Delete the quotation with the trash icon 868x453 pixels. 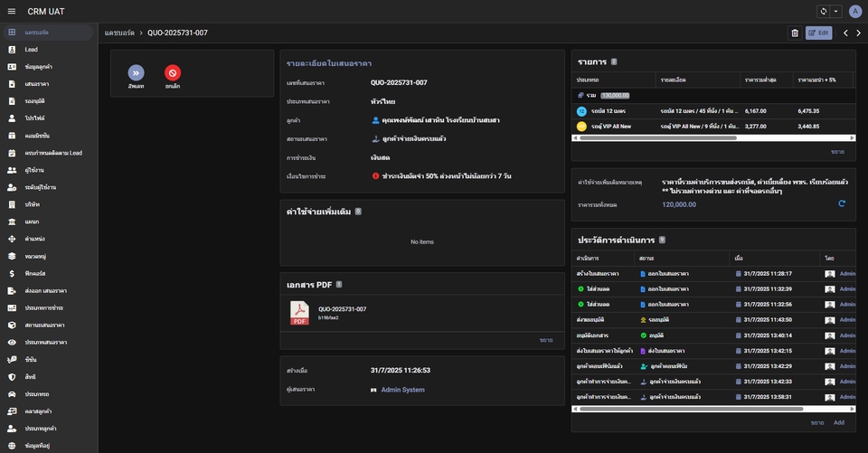coord(795,33)
